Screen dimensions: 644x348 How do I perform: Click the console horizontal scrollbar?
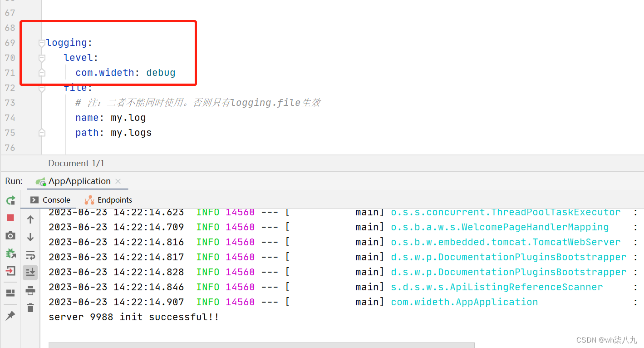tap(261, 345)
